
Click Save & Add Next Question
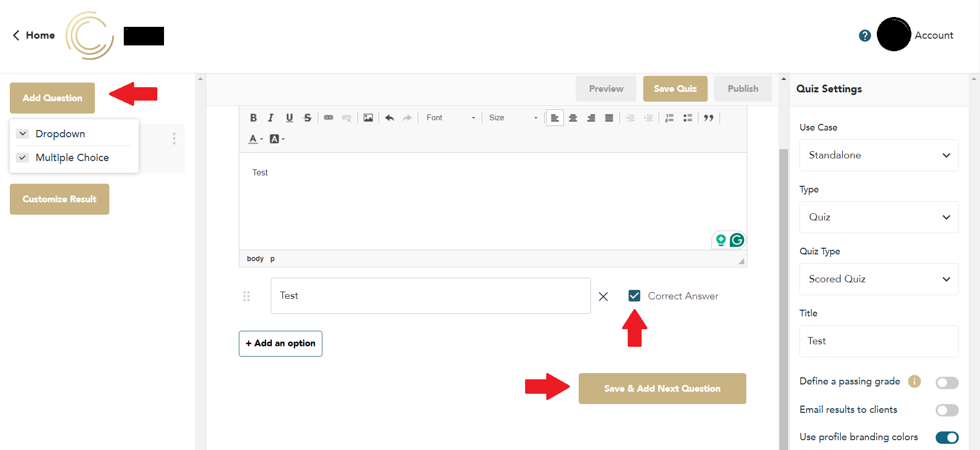pyautogui.click(x=662, y=389)
